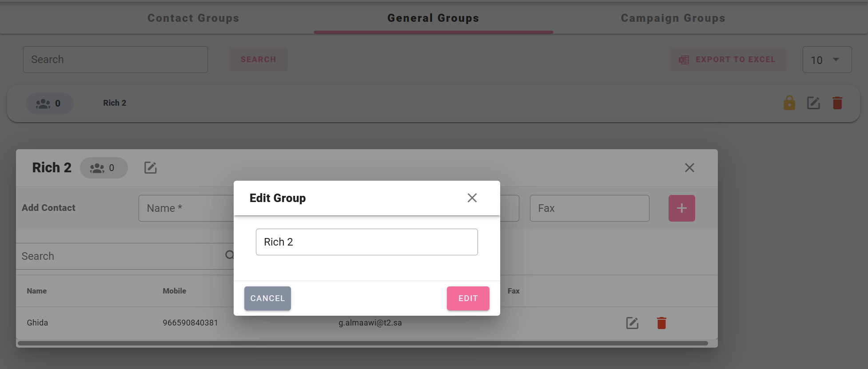Screen dimensions: 868x369
Task: Click the Name field in Add Contact
Action: pyautogui.click(x=186, y=208)
